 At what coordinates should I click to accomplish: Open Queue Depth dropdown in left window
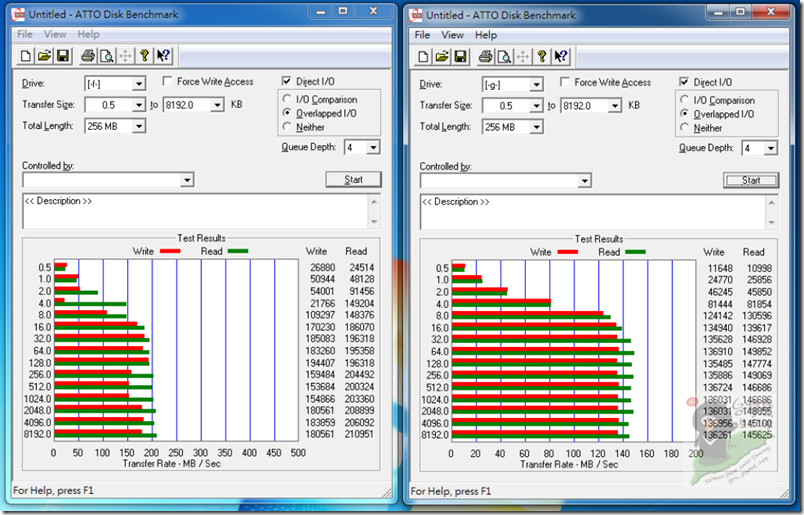(373, 148)
